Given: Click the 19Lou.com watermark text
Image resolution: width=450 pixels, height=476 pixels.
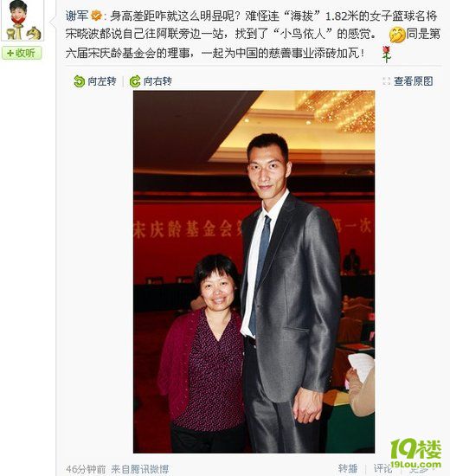Looking at the screenshot, I should click(415, 465).
